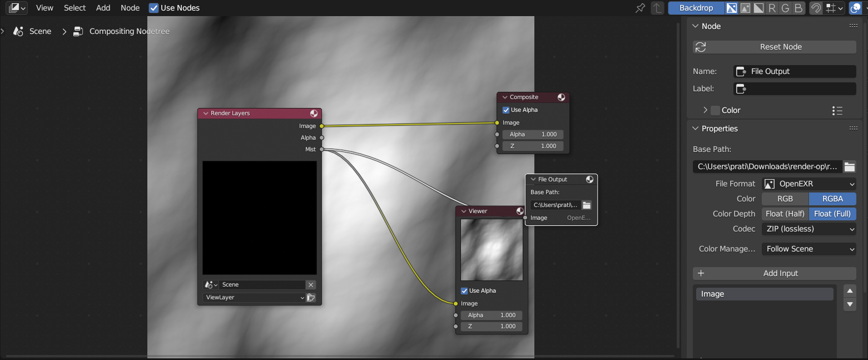Expand the collapsed left region arrow
Screen dimensions: 868x360
(x=3, y=31)
